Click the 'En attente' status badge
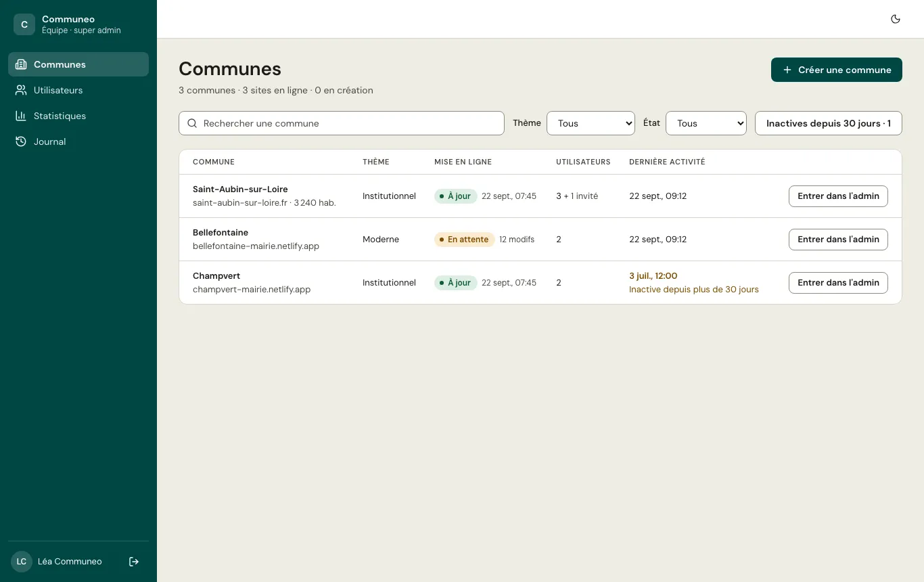 click(x=464, y=240)
